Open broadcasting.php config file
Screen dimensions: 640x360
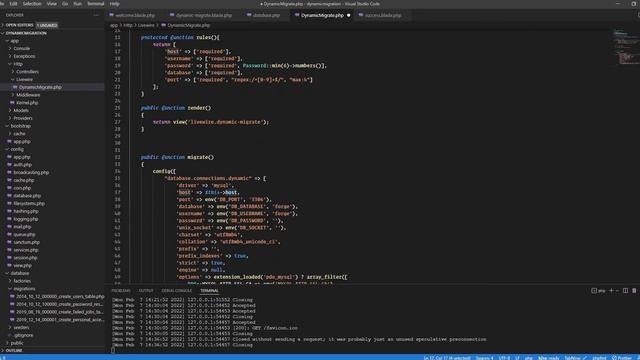click(x=31, y=173)
